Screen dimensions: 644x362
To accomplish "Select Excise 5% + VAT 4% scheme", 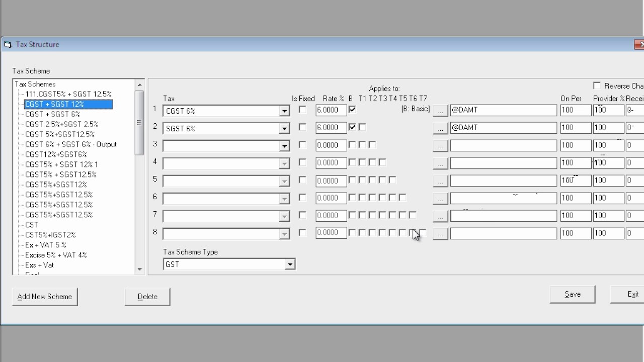I will click(x=56, y=255).
